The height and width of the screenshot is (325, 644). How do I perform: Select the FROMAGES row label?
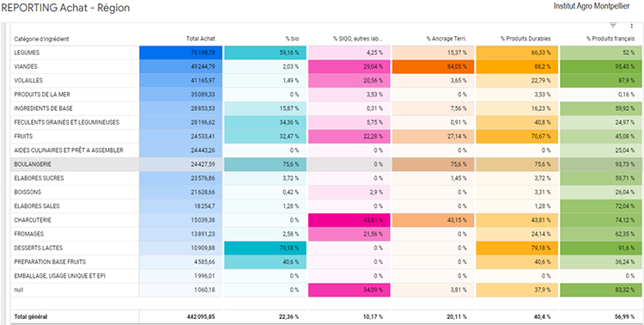pos(27,234)
